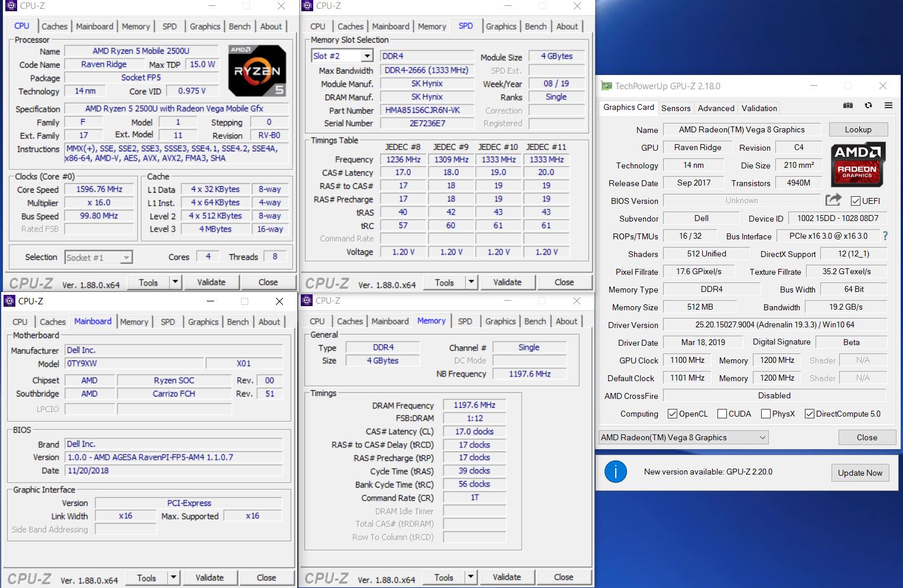Open Caches tab in the CPU tab window
Screen dimensions: 903x588
pyautogui.click(x=54, y=26)
